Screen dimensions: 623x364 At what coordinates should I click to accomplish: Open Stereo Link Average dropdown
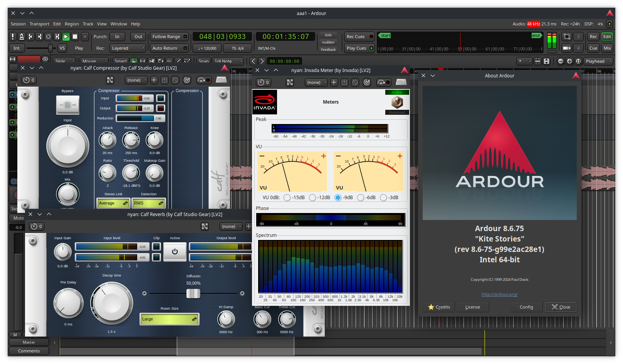tap(113, 203)
